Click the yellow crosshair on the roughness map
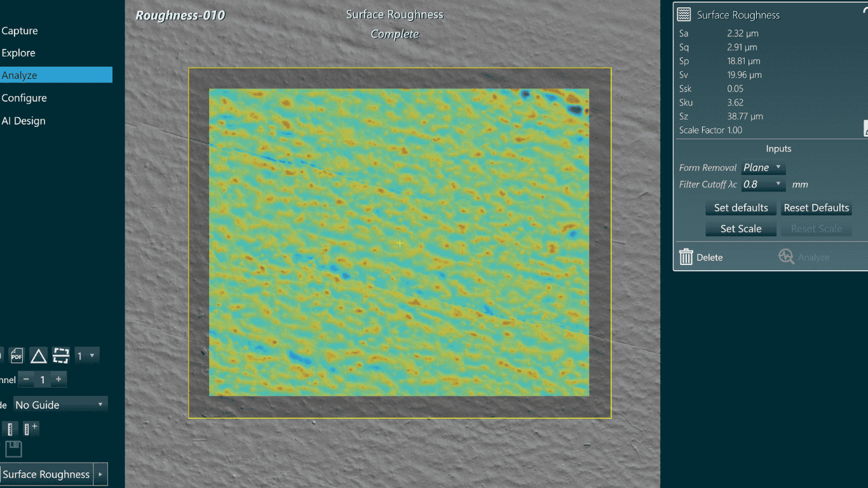Viewport: 868px width, 488px height. [x=400, y=243]
